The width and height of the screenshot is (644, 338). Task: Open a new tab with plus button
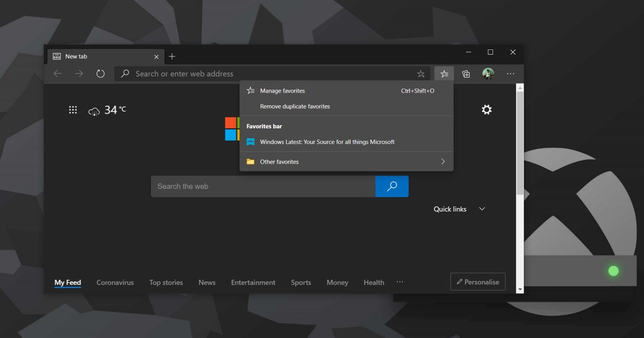tap(172, 57)
